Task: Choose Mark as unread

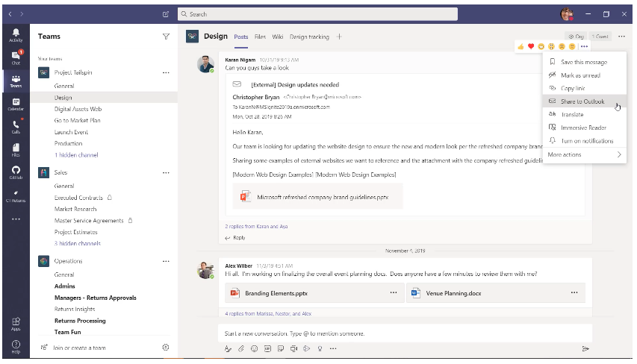Action: coord(584,75)
